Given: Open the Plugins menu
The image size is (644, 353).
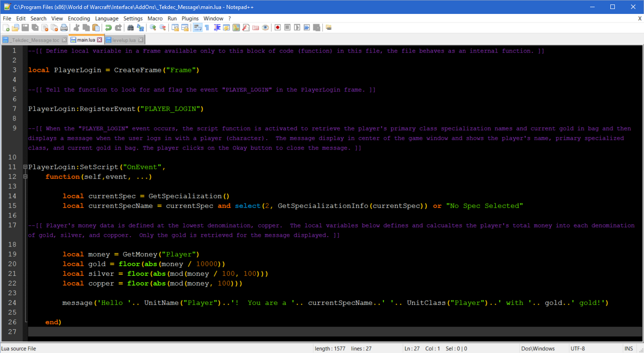Looking at the screenshot, I should [x=190, y=18].
